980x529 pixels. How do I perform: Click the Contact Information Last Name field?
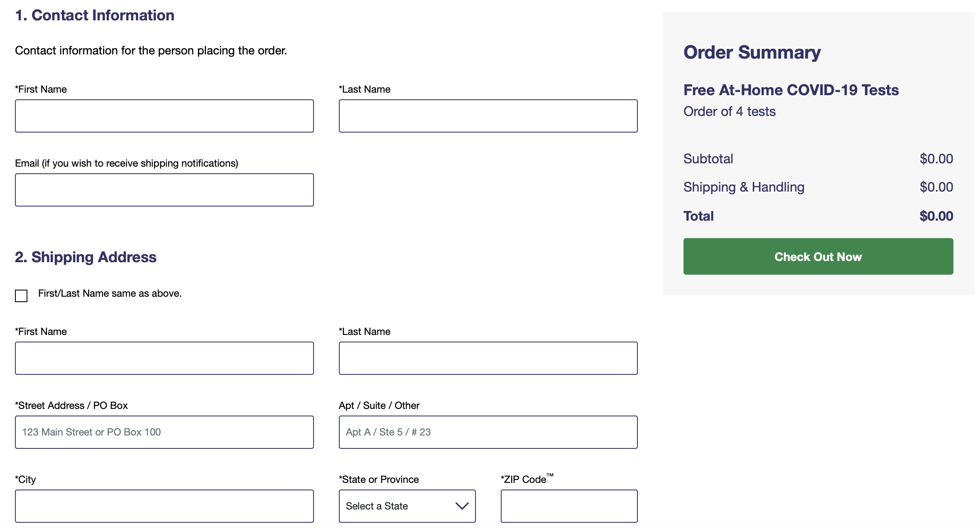(x=488, y=116)
